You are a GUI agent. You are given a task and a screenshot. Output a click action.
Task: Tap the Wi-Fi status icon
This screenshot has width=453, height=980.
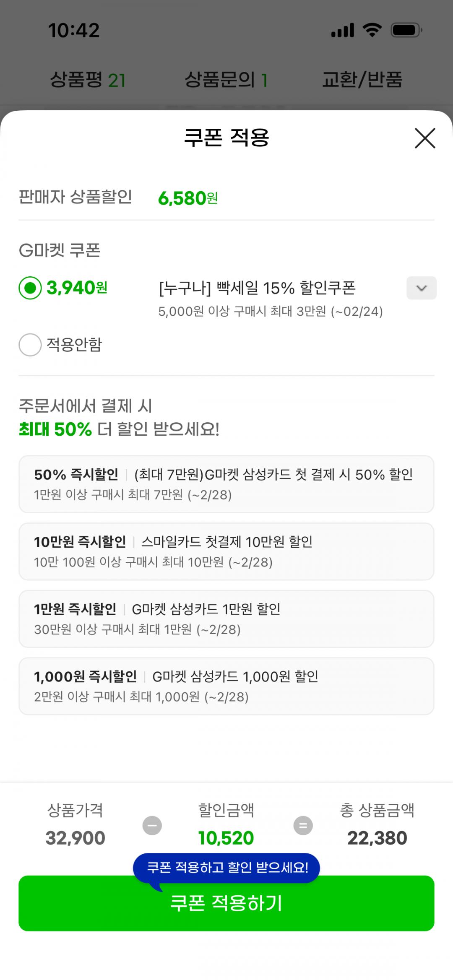coord(372,30)
